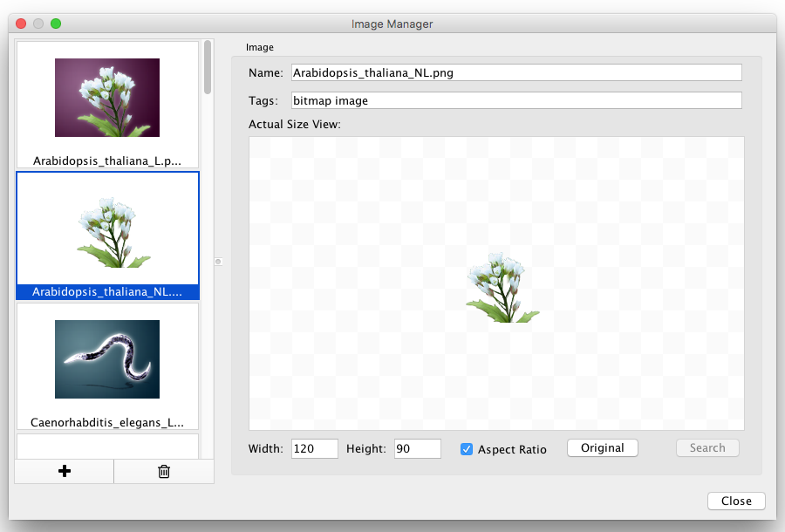Viewport: 785px width, 532px height.
Task: Focus the Width input field
Action: coord(314,448)
